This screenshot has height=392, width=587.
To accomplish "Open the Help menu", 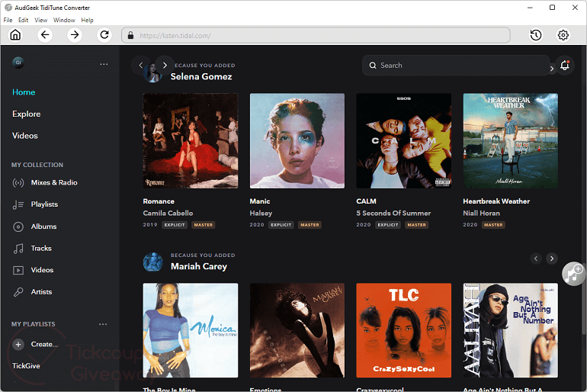I will click(87, 21).
